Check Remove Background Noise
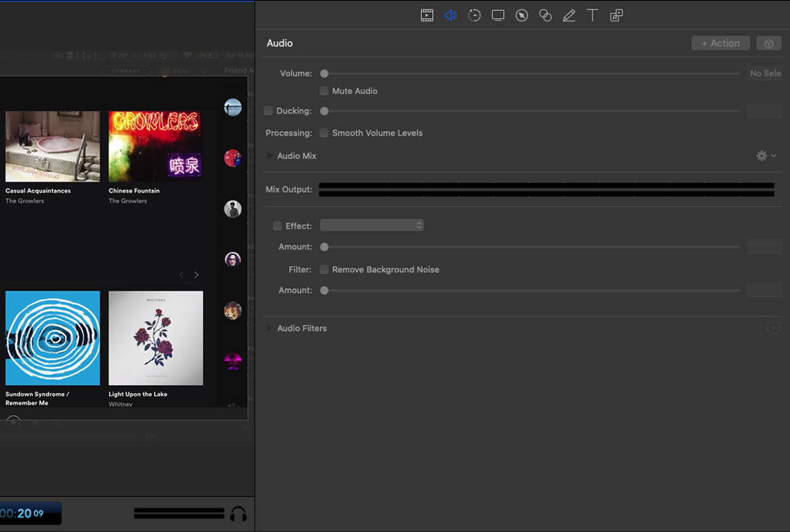Viewport: 790px width, 532px height. pos(324,270)
